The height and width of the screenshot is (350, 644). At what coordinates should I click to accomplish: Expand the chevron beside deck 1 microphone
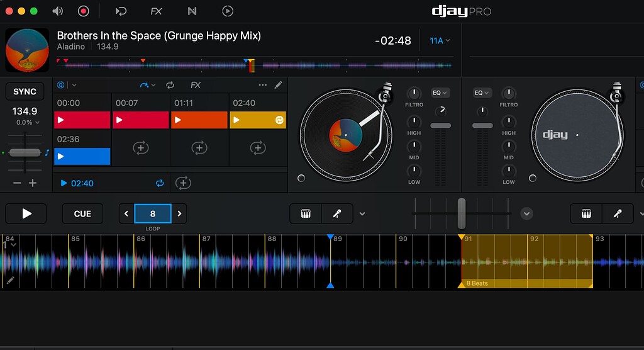[362, 214]
